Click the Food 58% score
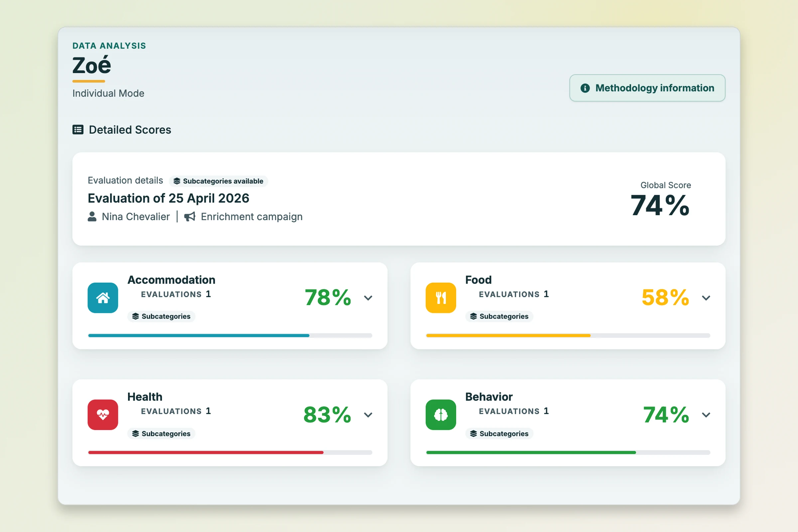 click(x=665, y=298)
